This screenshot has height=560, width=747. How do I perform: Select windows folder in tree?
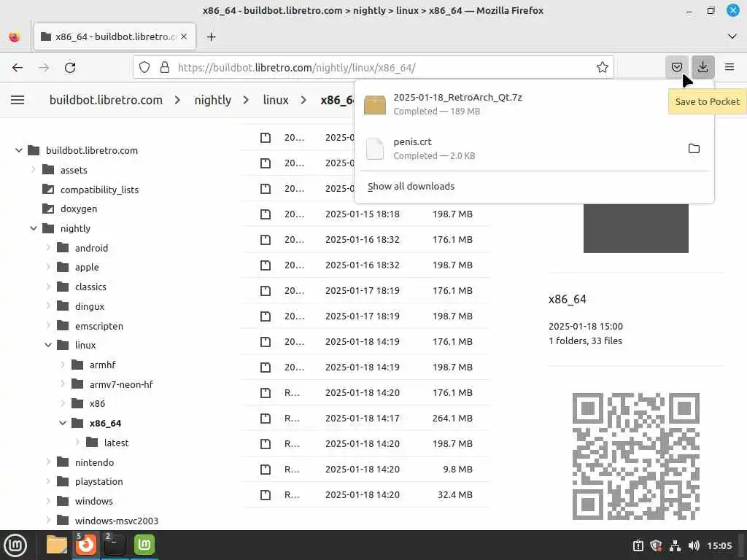pyautogui.click(x=94, y=501)
